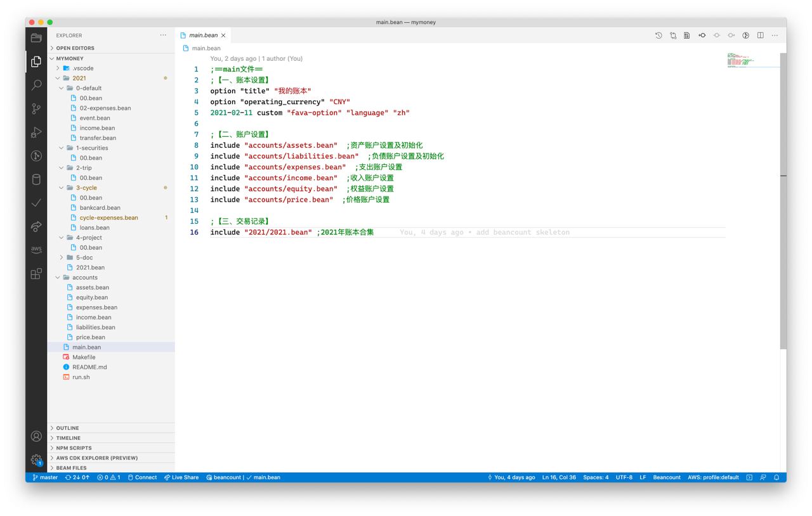812x516 pixels.
Task: Open the Manage gear icon
Action: pos(36,460)
